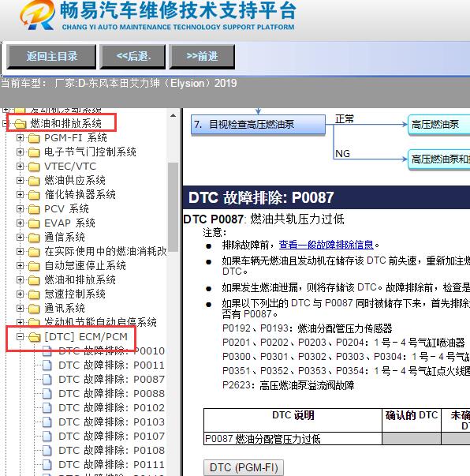This screenshot has width=470, height=476.
Task: Click the tree panel scroll-up arrow
Action: tap(173, 115)
